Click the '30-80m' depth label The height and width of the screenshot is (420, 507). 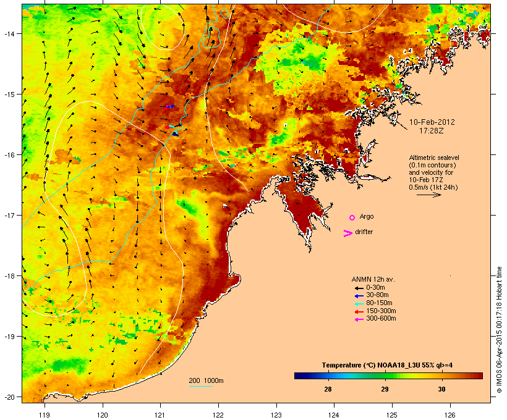point(377,295)
